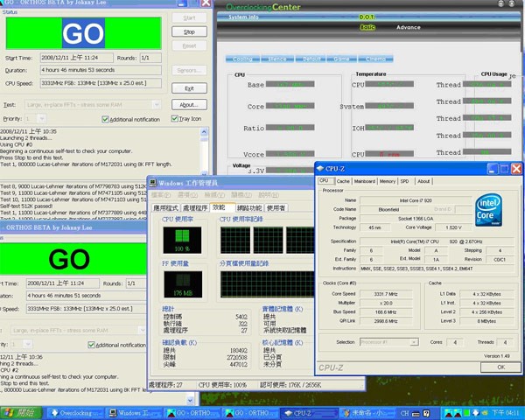
Task: Switch to Advance mode in Overclocking Center
Action: pos(408,27)
